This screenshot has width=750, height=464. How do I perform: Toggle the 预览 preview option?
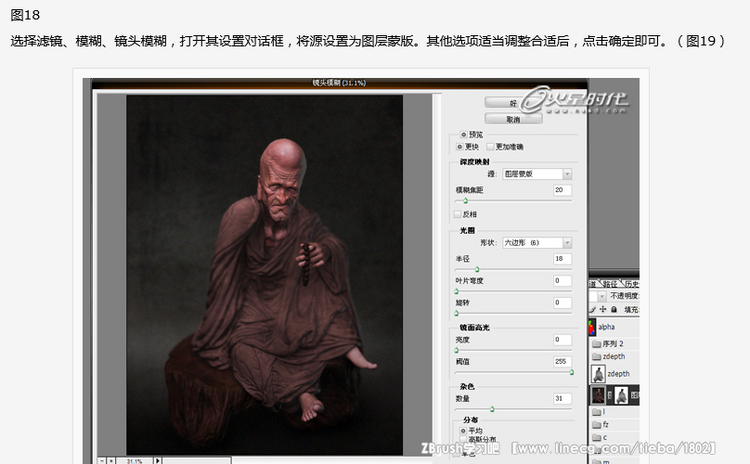(x=463, y=134)
